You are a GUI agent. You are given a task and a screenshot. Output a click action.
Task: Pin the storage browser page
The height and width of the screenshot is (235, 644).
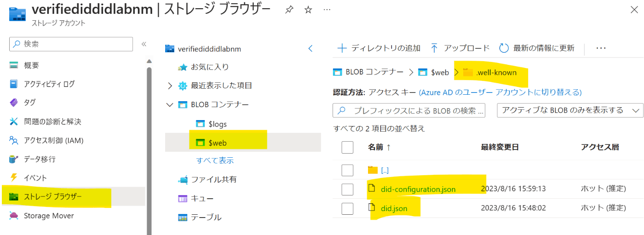[x=289, y=10]
